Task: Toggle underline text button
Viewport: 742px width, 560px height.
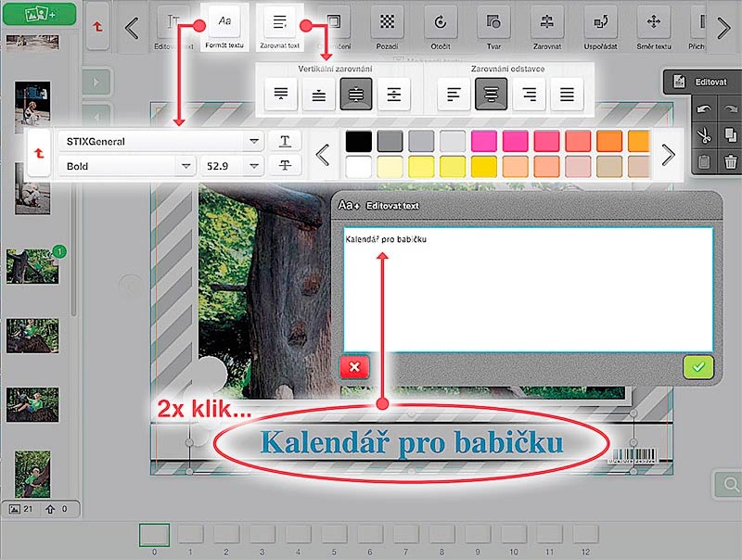Action: [x=285, y=141]
